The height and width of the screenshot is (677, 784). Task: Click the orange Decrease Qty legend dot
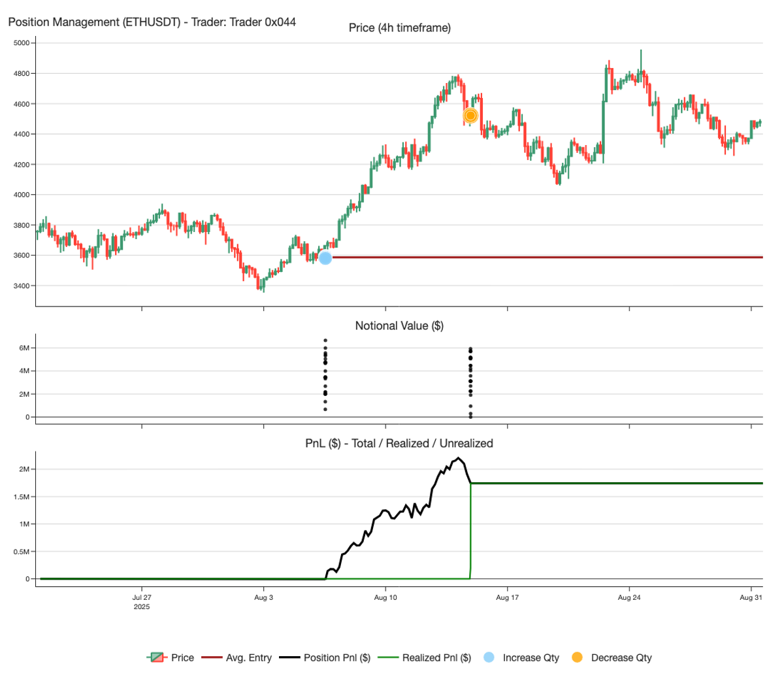point(577,657)
